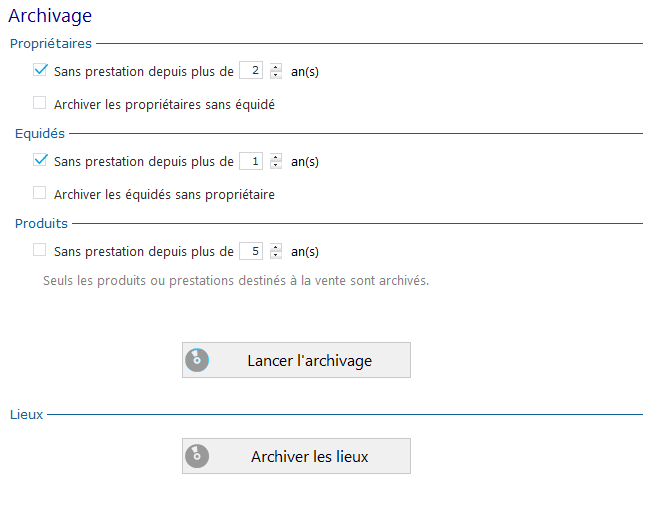This screenshot has height=514, width=646.
Task: Click the Propriétaires years field showing 2
Action: point(251,70)
